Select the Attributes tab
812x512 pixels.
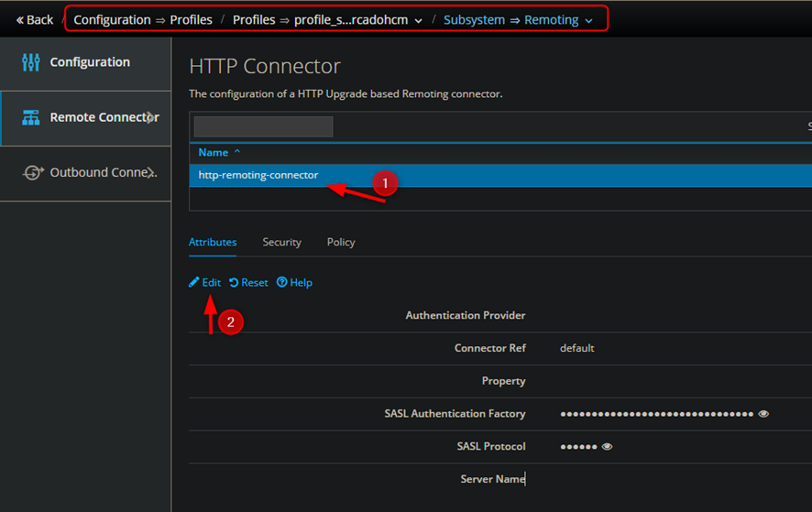(x=213, y=242)
